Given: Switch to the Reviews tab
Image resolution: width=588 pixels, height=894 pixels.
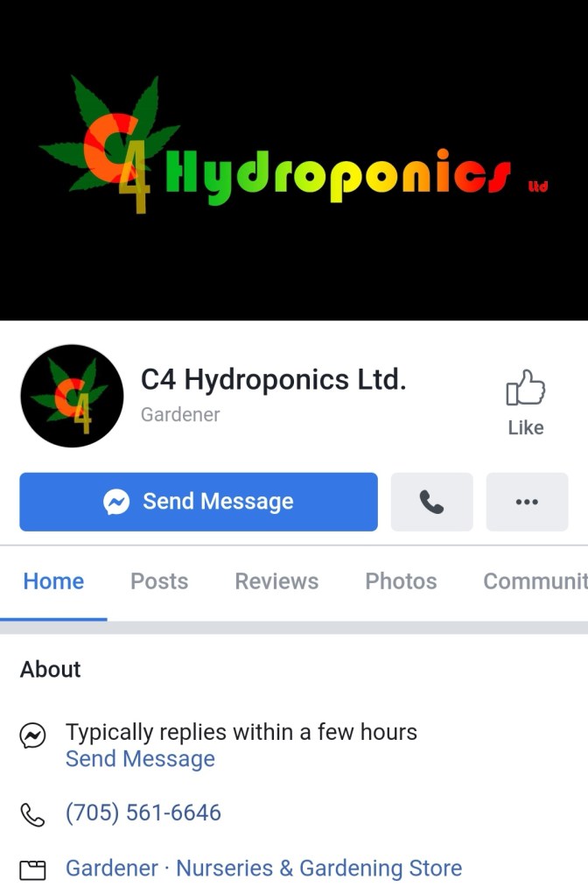Looking at the screenshot, I should point(276,581).
